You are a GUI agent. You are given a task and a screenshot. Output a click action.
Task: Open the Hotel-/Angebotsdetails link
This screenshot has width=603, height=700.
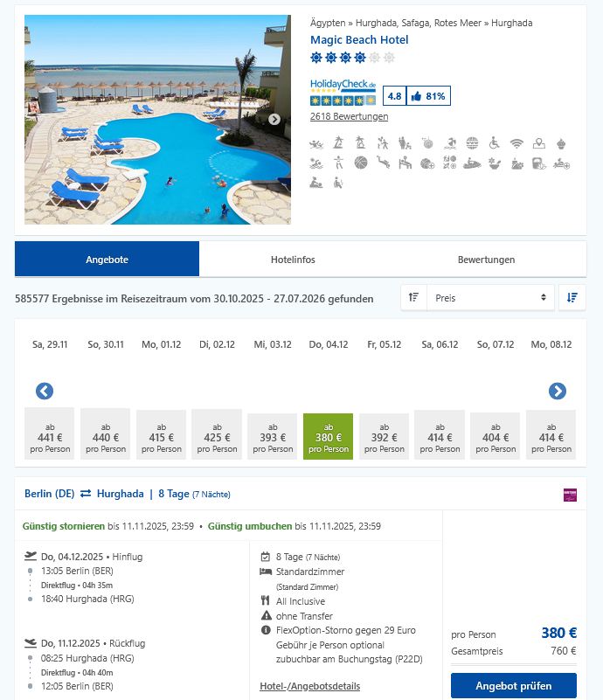309,686
